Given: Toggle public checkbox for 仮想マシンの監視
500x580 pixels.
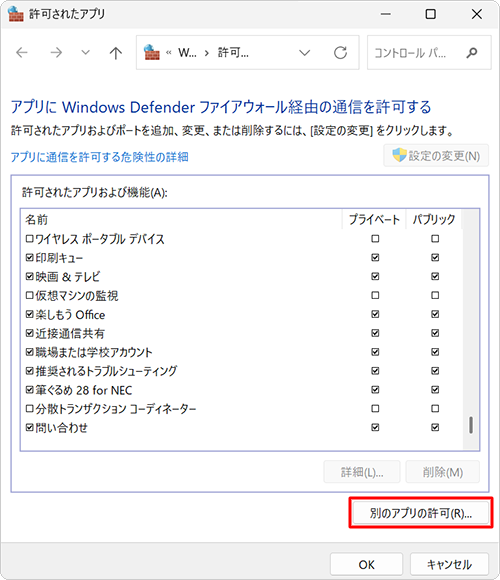Looking at the screenshot, I should point(435,295).
